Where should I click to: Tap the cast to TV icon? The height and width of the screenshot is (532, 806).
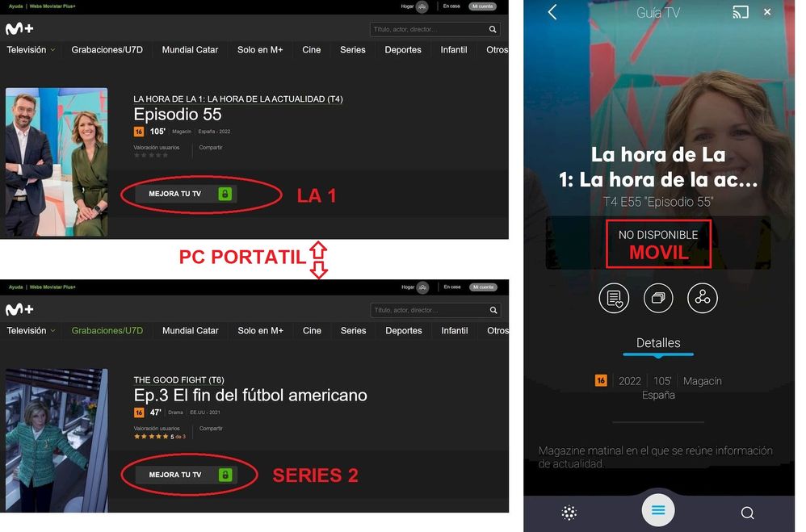pyautogui.click(x=741, y=12)
